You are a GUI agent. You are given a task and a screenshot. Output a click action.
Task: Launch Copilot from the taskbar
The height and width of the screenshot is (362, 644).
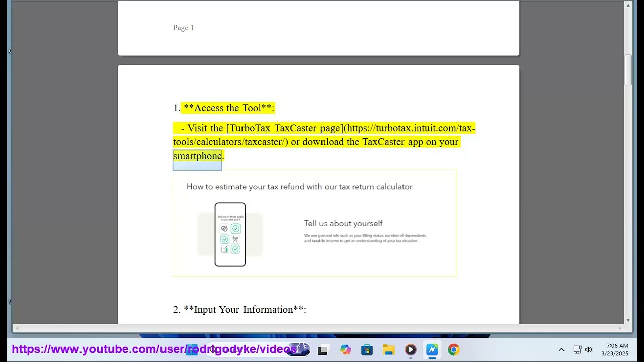click(345, 350)
